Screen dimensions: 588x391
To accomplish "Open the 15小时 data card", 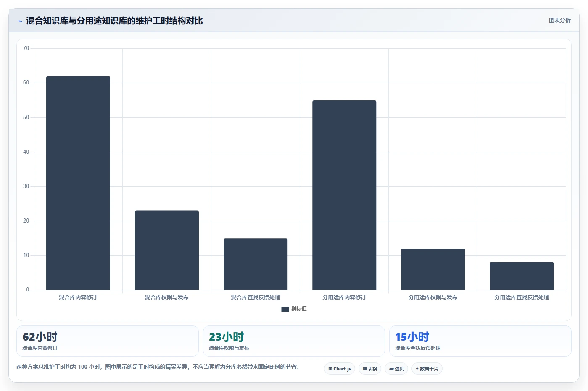I will pos(480,341).
